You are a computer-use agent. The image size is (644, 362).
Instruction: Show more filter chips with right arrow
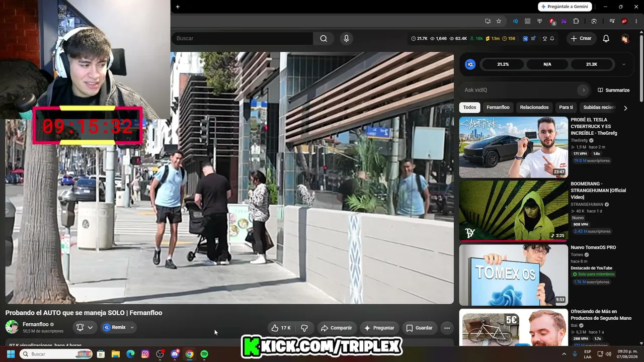[x=625, y=108]
